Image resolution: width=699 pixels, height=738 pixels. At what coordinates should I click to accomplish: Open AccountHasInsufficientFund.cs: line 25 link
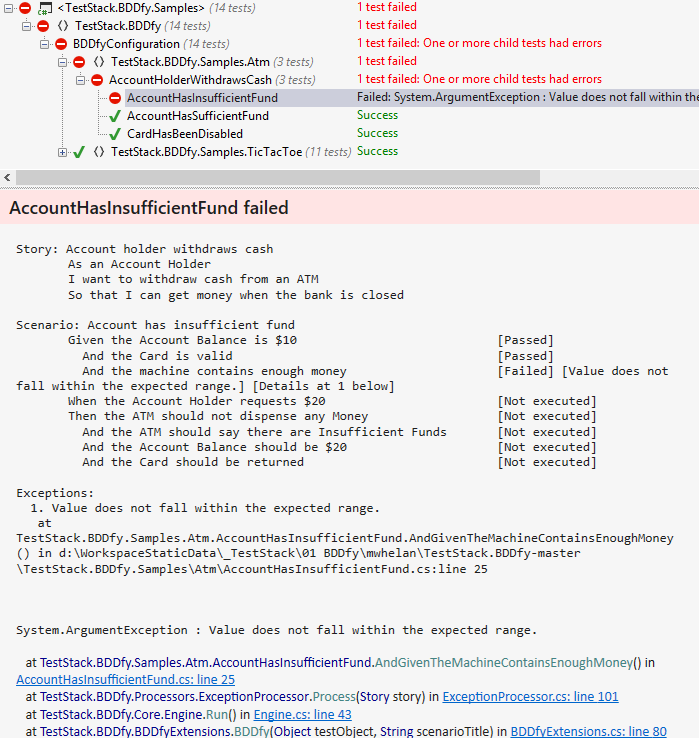[x=126, y=679]
